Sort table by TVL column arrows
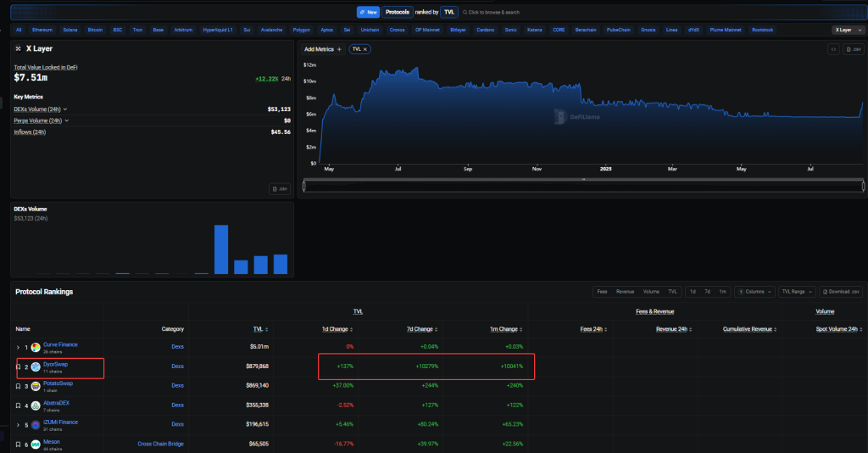 (x=268, y=329)
